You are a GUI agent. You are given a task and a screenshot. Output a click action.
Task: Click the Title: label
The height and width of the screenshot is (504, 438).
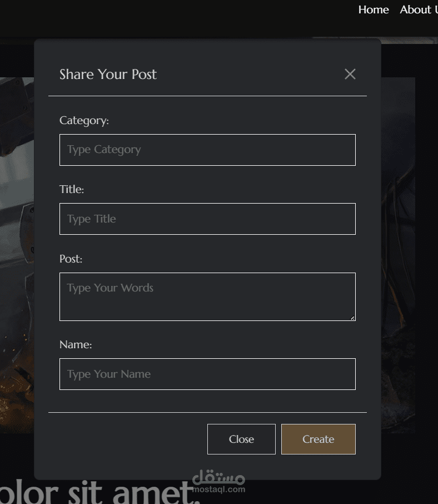click(x=72, y=189)
